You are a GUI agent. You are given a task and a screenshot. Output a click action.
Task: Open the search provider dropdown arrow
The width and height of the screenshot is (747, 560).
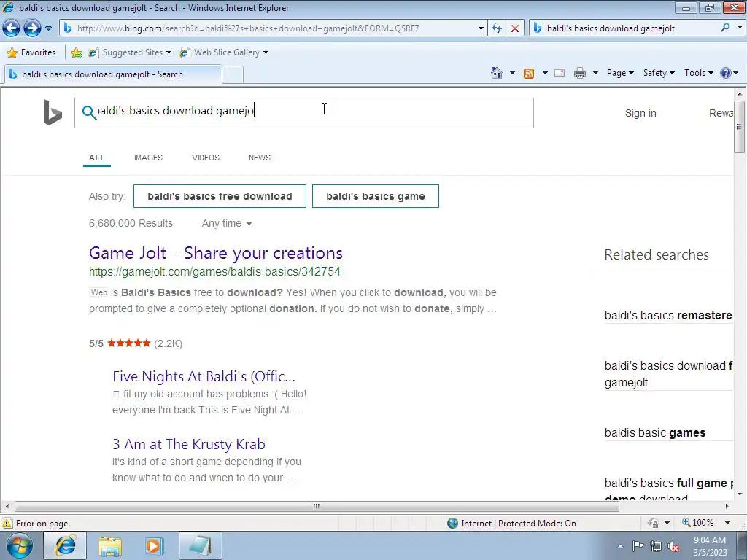point(740,28)
